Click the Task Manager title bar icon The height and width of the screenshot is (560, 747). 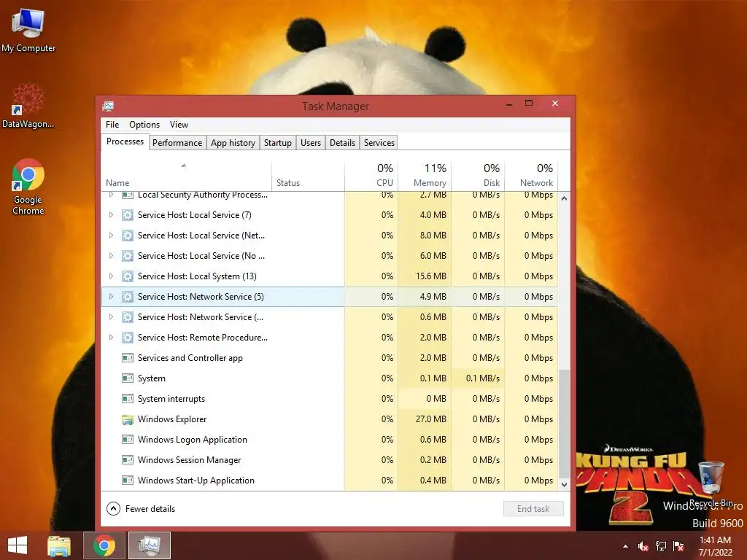tap(108, 106)
